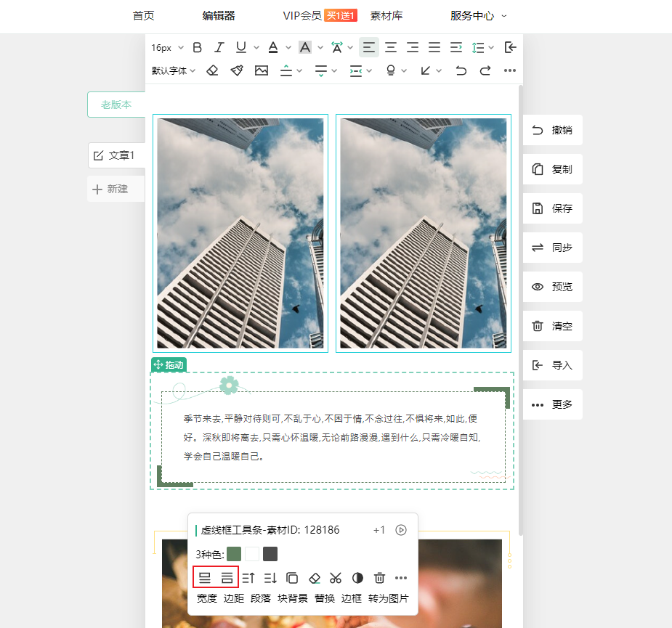672x628 pixels.
Task: Click the width icon in floating toolbar
Action: [205, 578]
